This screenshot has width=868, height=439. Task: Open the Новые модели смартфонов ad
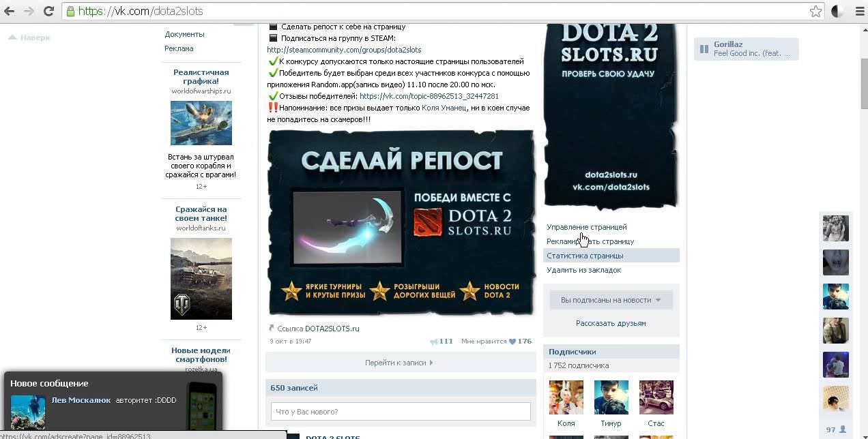[x=201, y=354]
